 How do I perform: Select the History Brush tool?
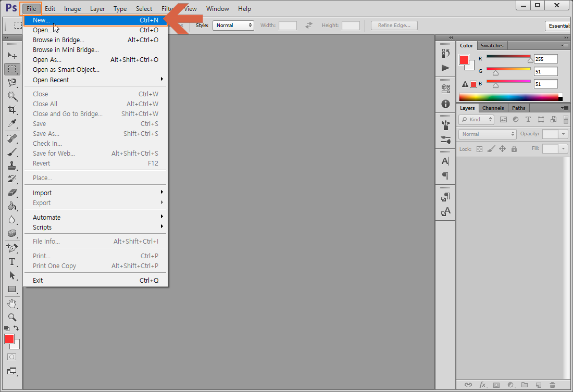click(12, 179)
